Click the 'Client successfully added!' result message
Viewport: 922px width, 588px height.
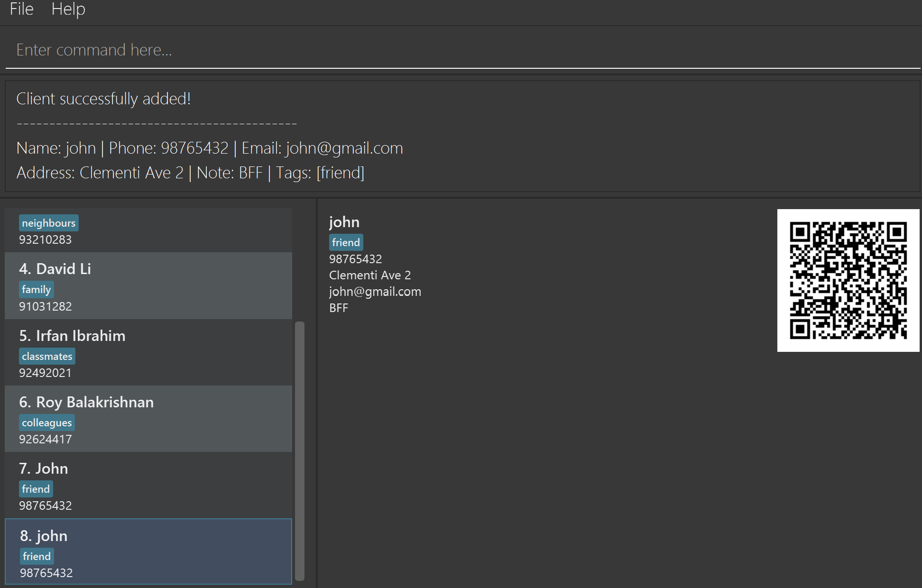[103, 99]
